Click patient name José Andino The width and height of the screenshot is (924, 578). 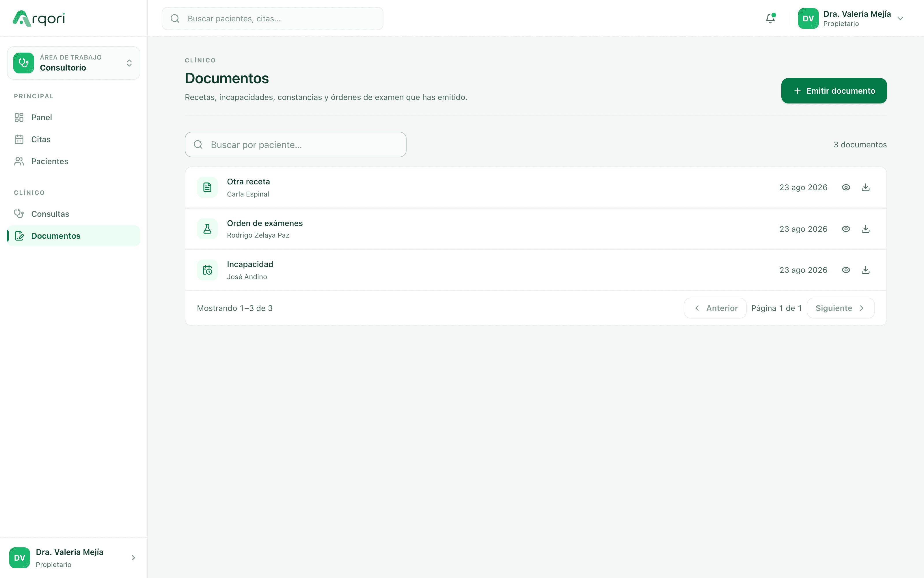247,277
